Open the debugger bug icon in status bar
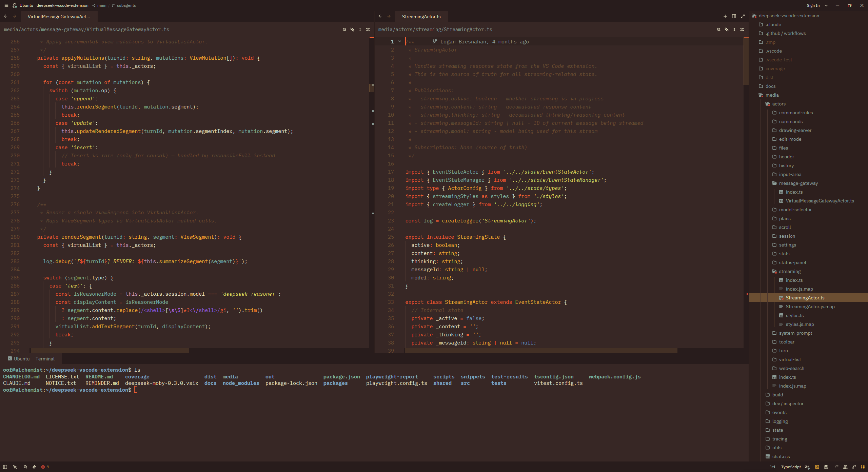Screen dimensions: 868x472 pos(826,467)
